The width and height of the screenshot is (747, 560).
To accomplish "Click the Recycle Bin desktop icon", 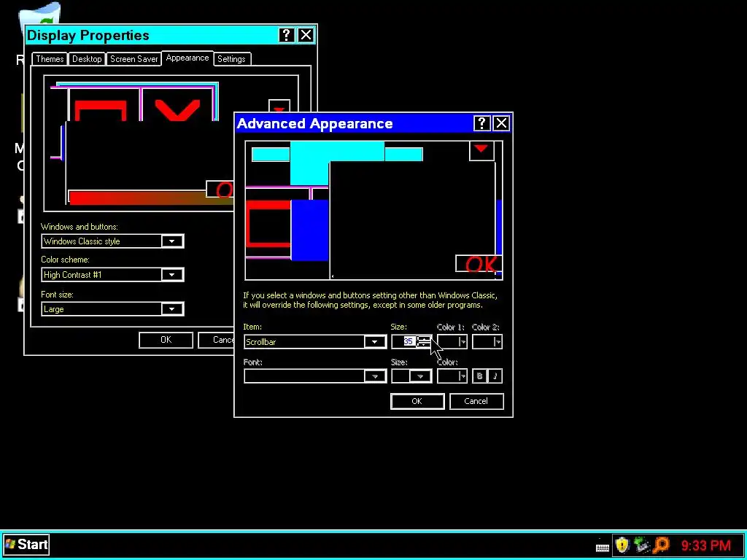I will pyautogui.click(x=39, y=15).
